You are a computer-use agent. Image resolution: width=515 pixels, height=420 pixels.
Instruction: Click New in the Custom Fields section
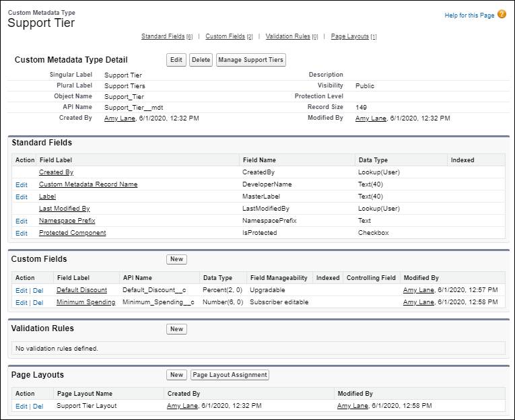[x=176, y=259]
